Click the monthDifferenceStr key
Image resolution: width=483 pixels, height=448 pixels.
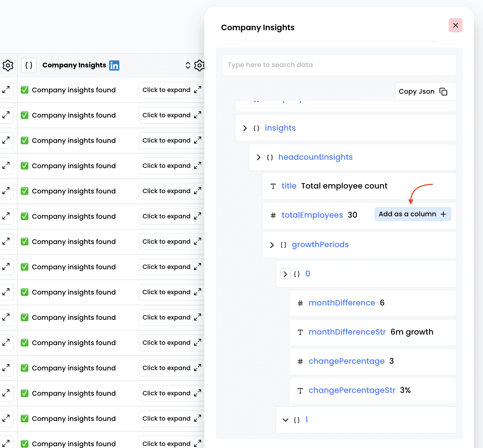tap(347, 332)
